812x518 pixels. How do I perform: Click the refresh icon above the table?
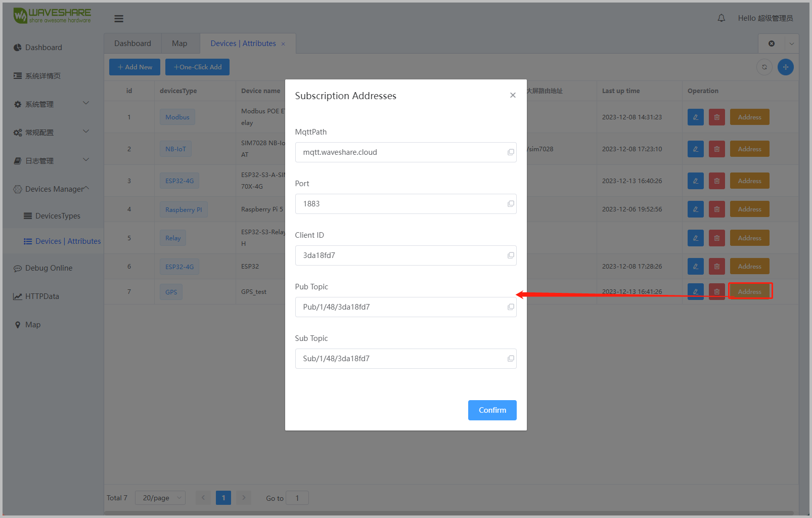pos(764,67)
